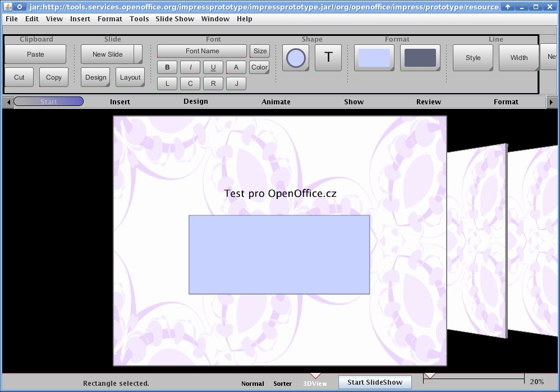The image size is (560, 392).
Task: Select the third slide thumbnail at right edge
Action: tap(534, 240)
